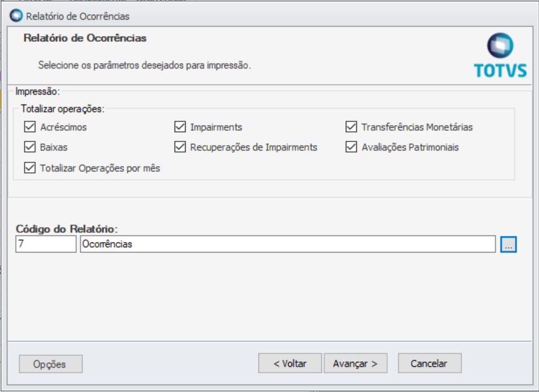Uncheck the Acréscimos checkbox

click(x=30, y=127)
